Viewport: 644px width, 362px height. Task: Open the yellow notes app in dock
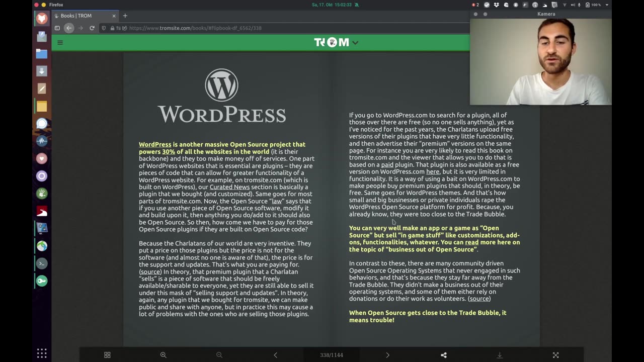tap(42, 106)
